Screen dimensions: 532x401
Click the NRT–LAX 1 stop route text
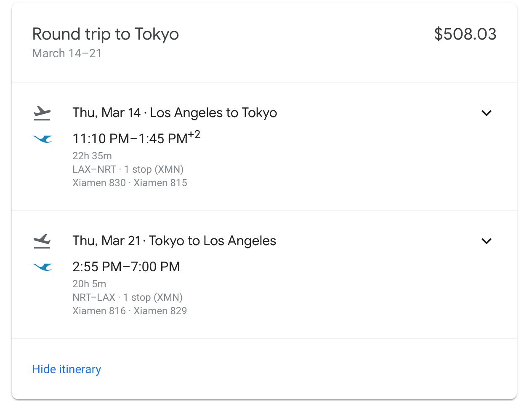pos(128,297)
